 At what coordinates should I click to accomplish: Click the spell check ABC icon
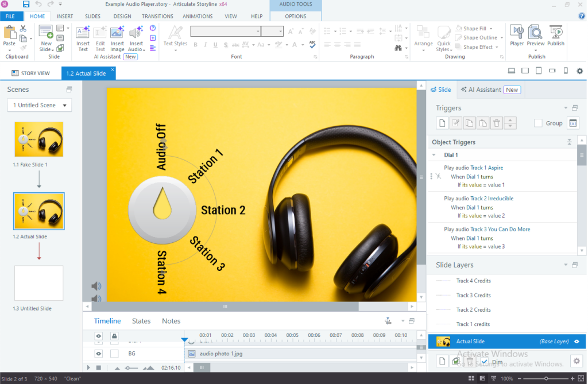click(x=312, y=44)
